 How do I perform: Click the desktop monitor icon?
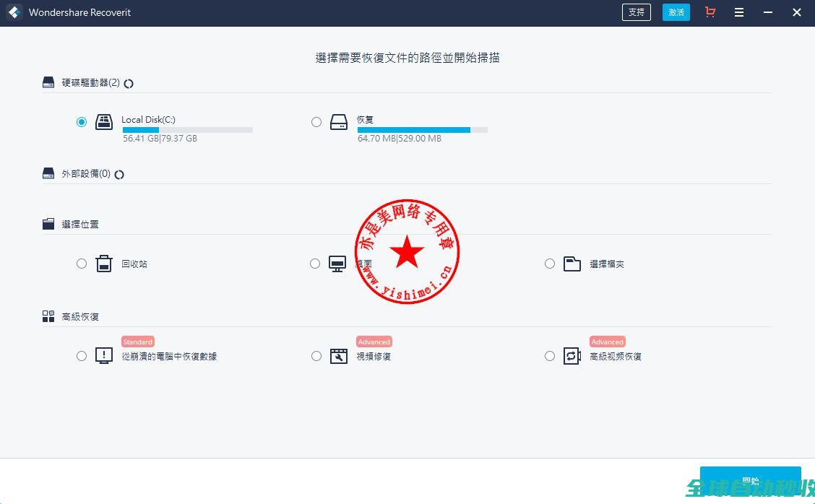[337, 264]
